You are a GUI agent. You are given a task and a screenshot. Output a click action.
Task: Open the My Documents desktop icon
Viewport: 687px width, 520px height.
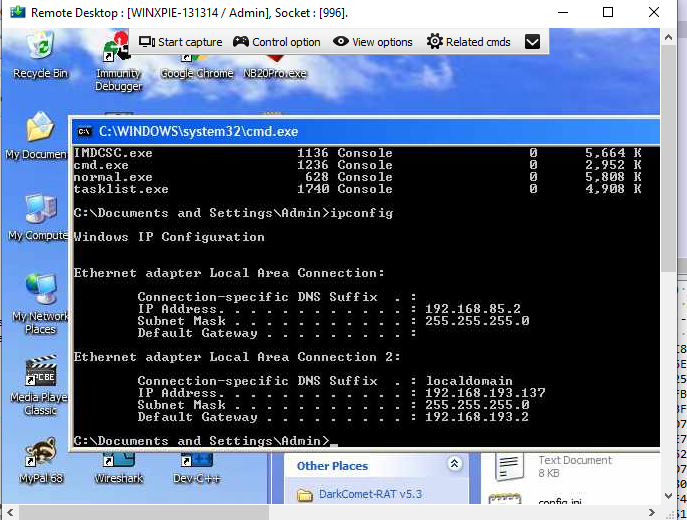click(40, 130)
